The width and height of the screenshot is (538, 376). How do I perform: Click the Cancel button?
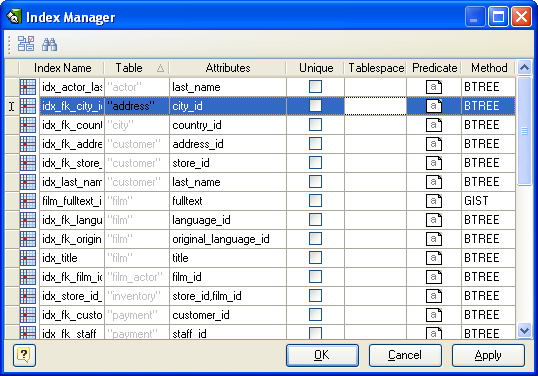(405, 355)
